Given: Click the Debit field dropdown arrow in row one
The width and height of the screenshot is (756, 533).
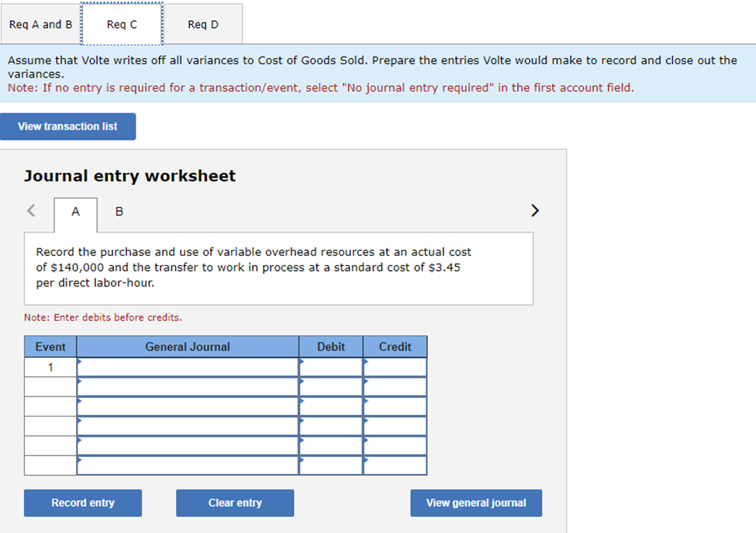Looking at the screenshot, I should 302,362.
